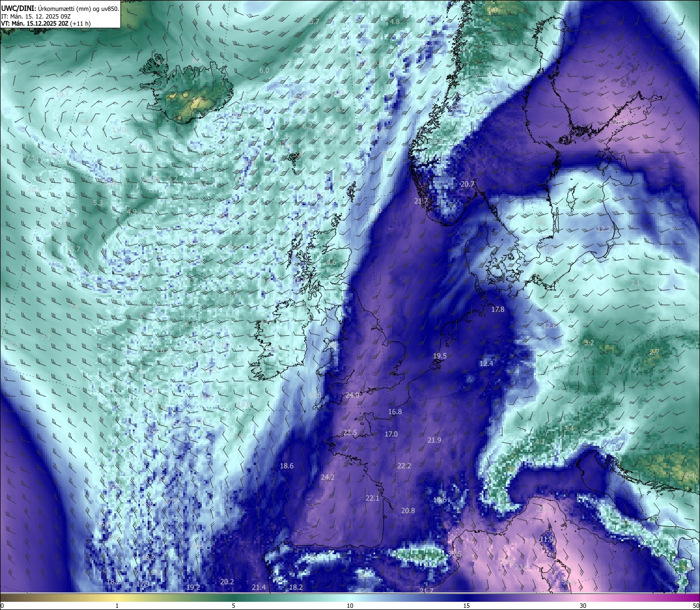Click the 16.8 value label
The height and width of the screenshot is (610, 700).
(395, 412)
